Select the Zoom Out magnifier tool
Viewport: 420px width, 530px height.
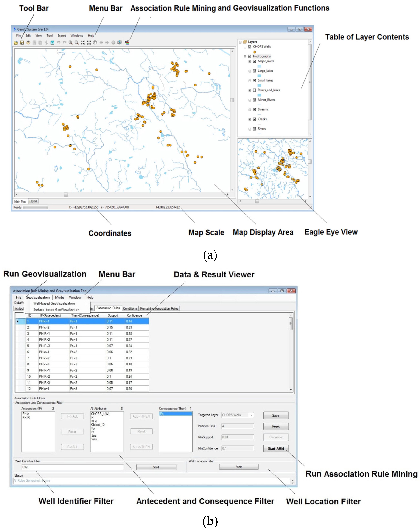(x=77, y=42)
